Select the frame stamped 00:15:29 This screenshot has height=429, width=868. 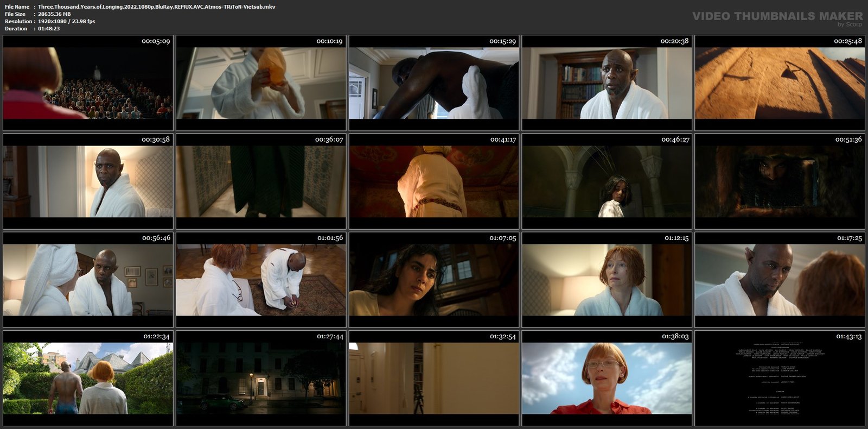coord(434,83)
